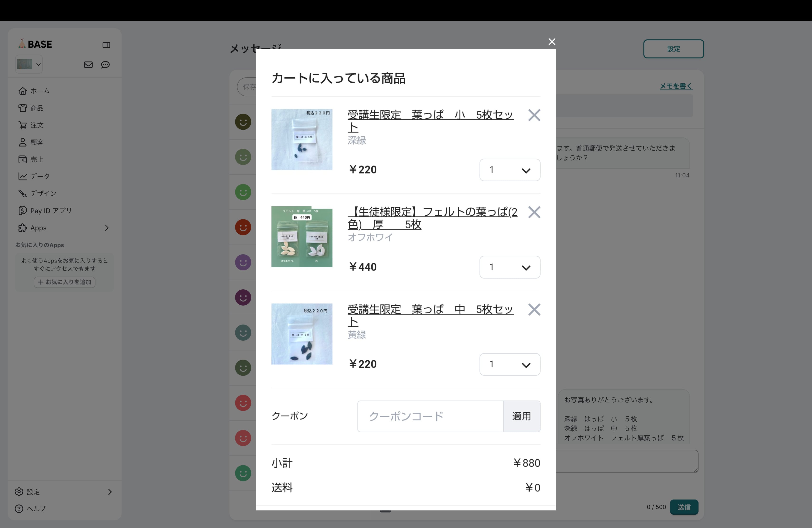Open 注文 orders via cart icon
The image size is (812, 528).
(x=23, y=125)
